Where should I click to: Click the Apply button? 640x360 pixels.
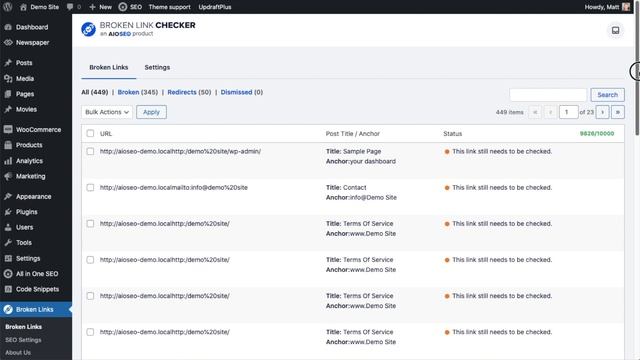151,112
